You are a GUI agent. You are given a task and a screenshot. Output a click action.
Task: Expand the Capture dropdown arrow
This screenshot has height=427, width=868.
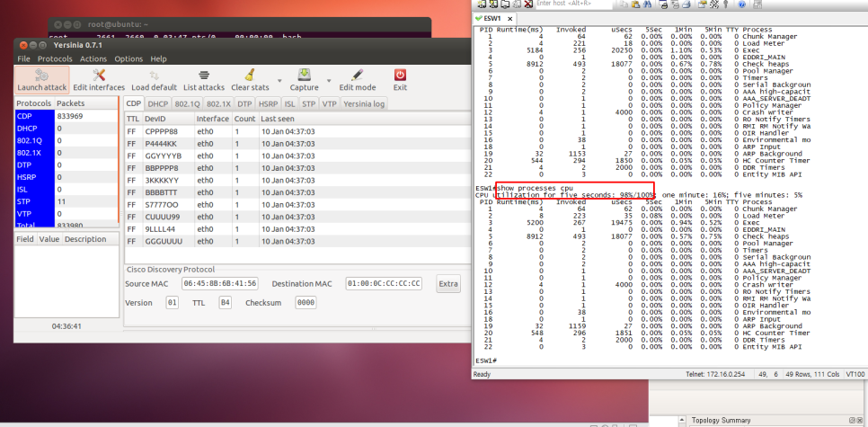(x=328, y=81)
